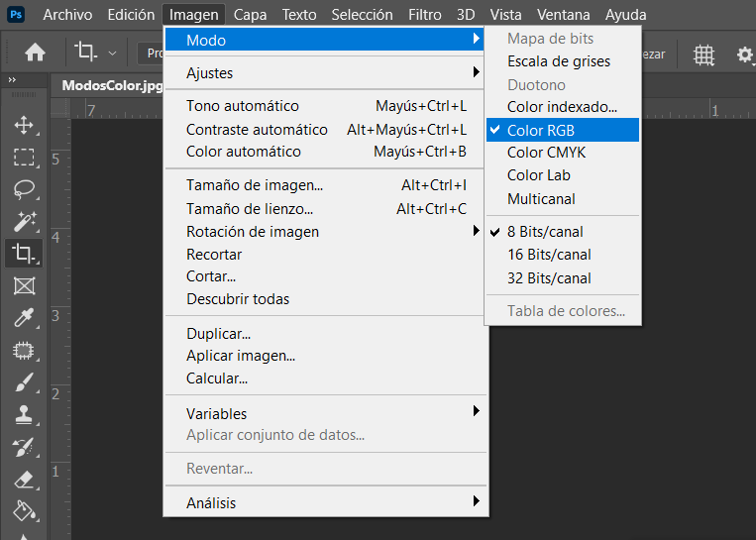Choose Tamaño de imagen... from menu

click(255, 185)
